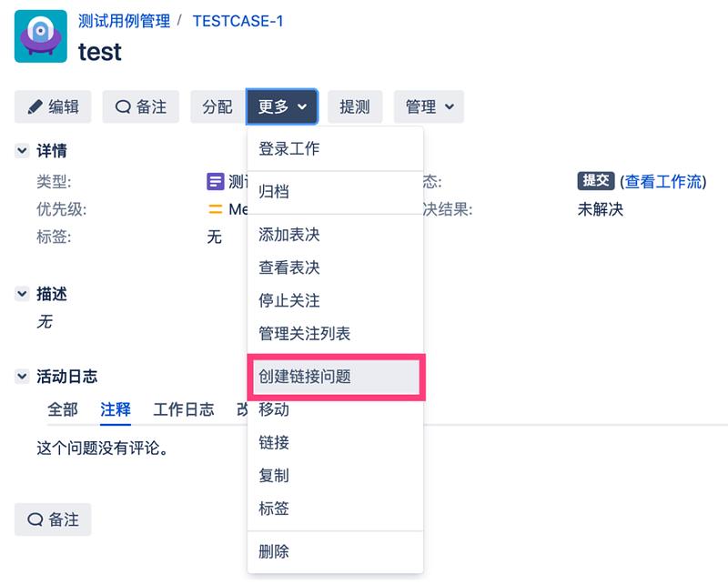Click the 提测 button
Viewport: 728px width, 585px height.
tap(355, 106)
